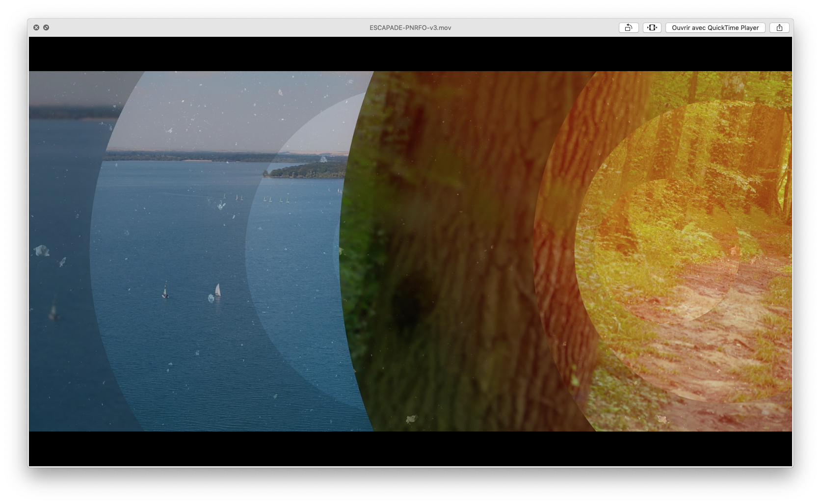Viewport: 821px width, 504px height.
Task: Open the share menu icon
Action: click(779, 28)
